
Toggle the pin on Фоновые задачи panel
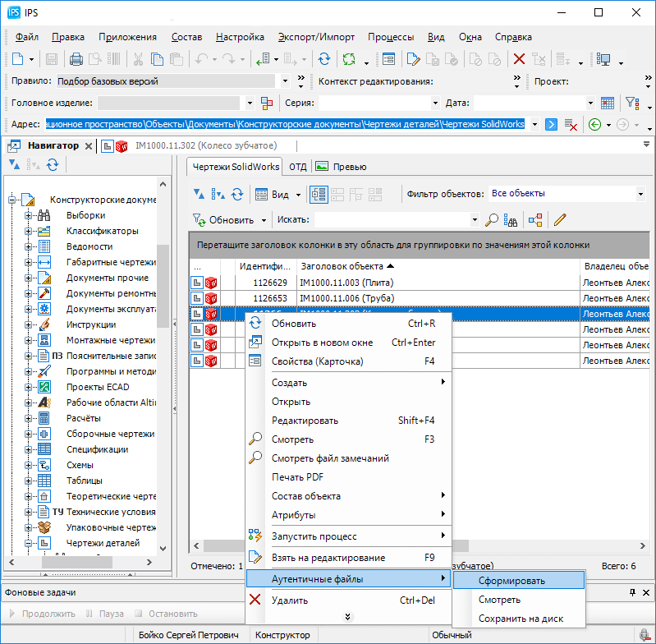(x=632, y=592)
